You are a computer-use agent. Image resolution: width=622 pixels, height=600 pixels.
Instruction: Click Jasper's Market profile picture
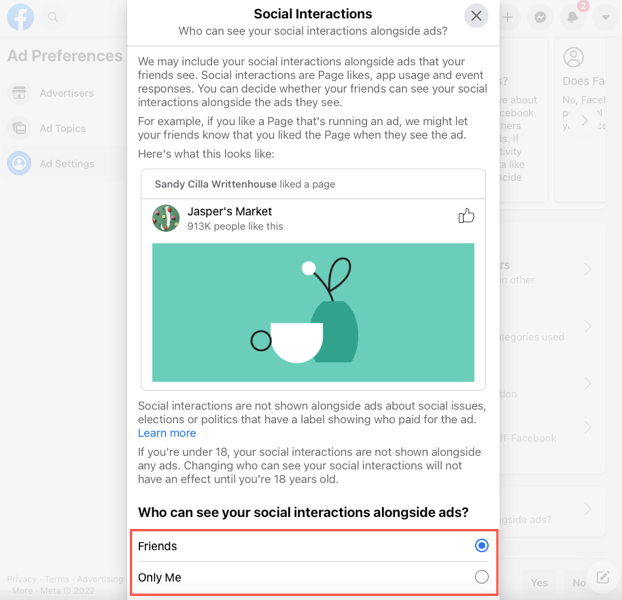coord(166,218)
